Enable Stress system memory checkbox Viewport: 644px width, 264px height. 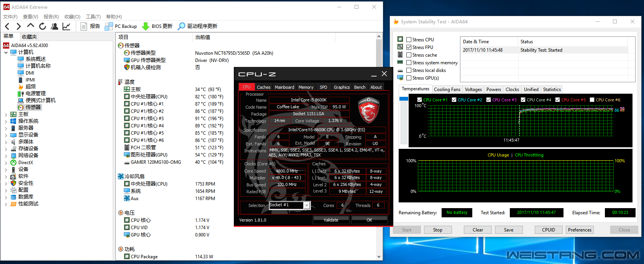point(409,62)
